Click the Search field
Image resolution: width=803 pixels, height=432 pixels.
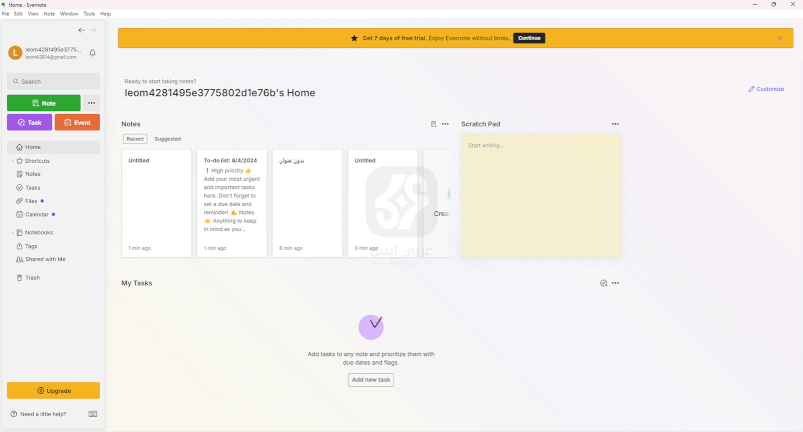pos(53,81)
